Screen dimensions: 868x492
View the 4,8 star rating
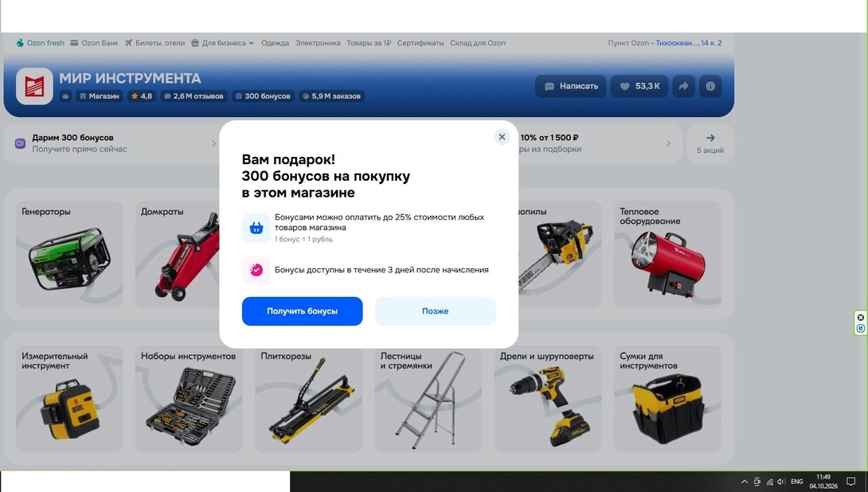(142, 96)
